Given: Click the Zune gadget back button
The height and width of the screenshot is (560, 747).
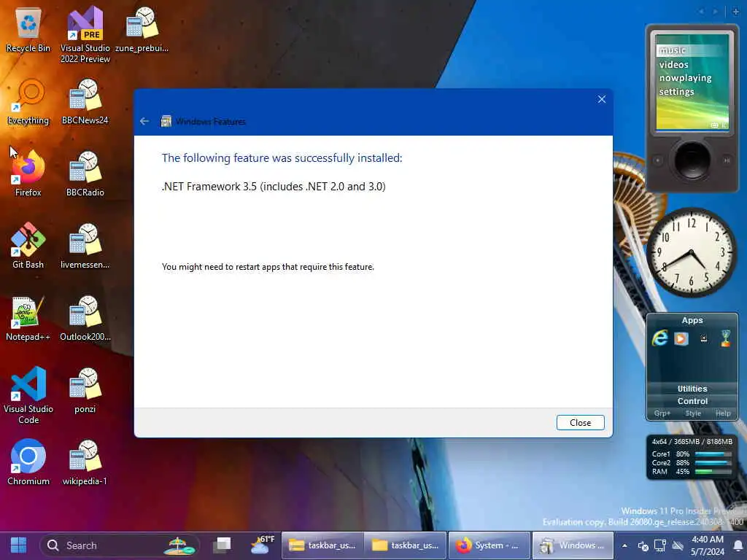Looking at the screenshot, I should click(x=658, y=160).
